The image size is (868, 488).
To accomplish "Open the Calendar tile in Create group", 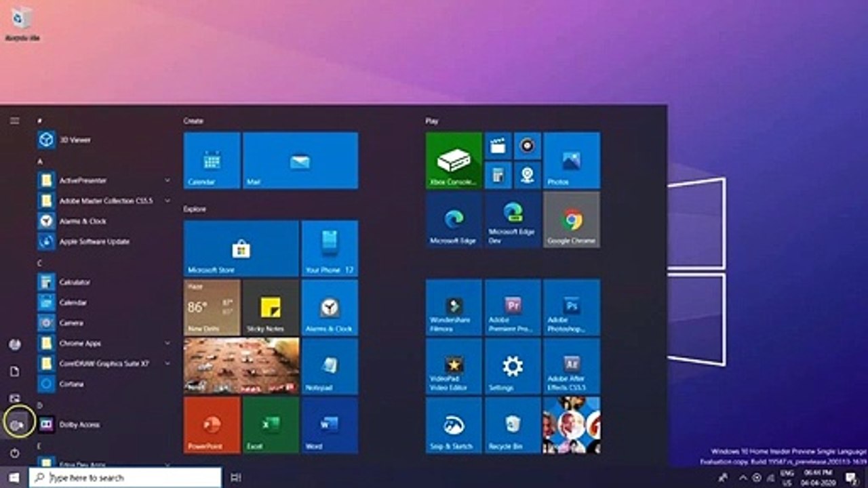I will pyautogui.click(x=212, y=160).
